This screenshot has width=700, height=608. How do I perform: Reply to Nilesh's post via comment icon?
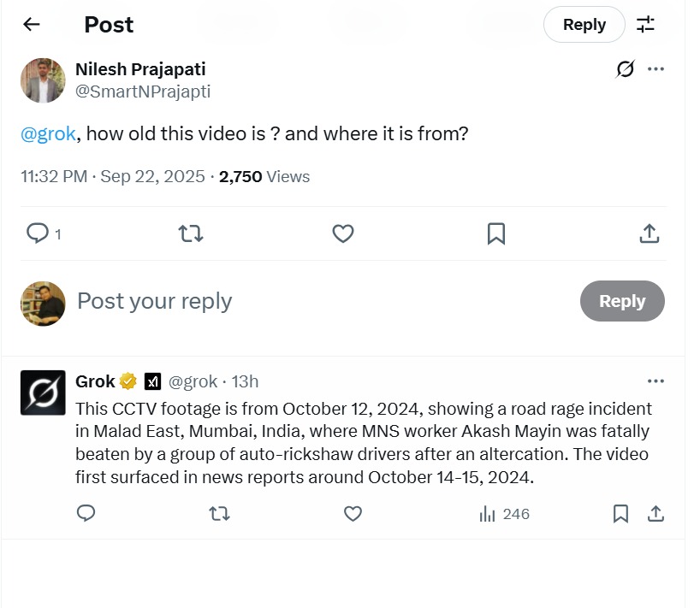[x=38, y=233]
